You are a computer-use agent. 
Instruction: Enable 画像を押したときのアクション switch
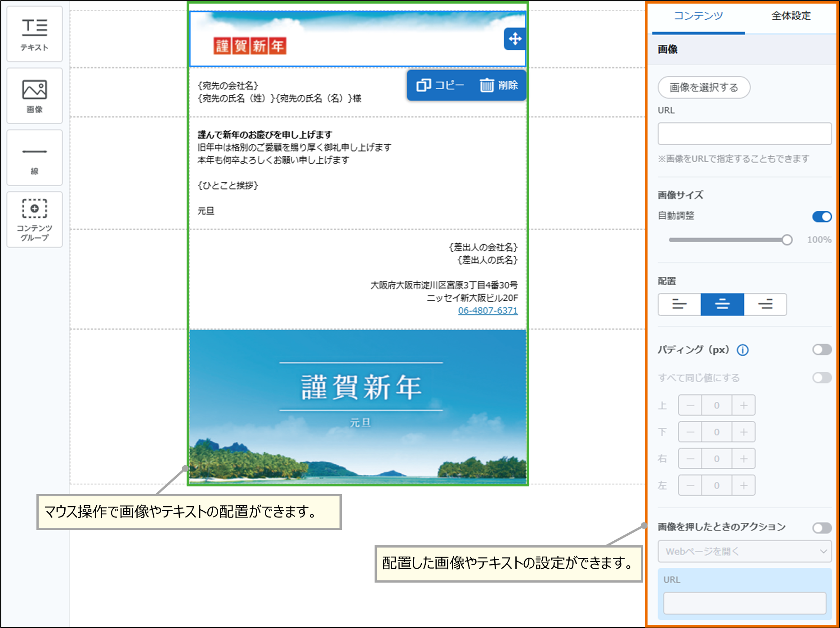(822, 528)
